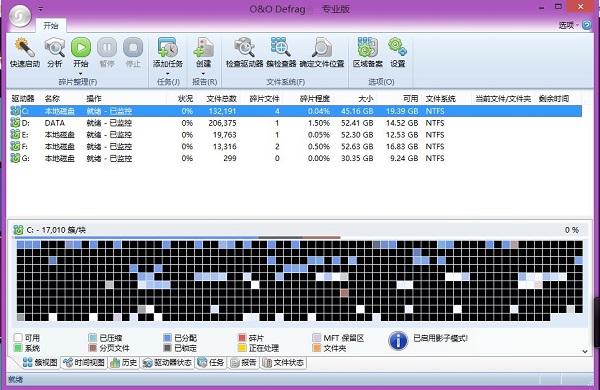
Task: Open 区域备案 icon
Action: coord(367,47)
